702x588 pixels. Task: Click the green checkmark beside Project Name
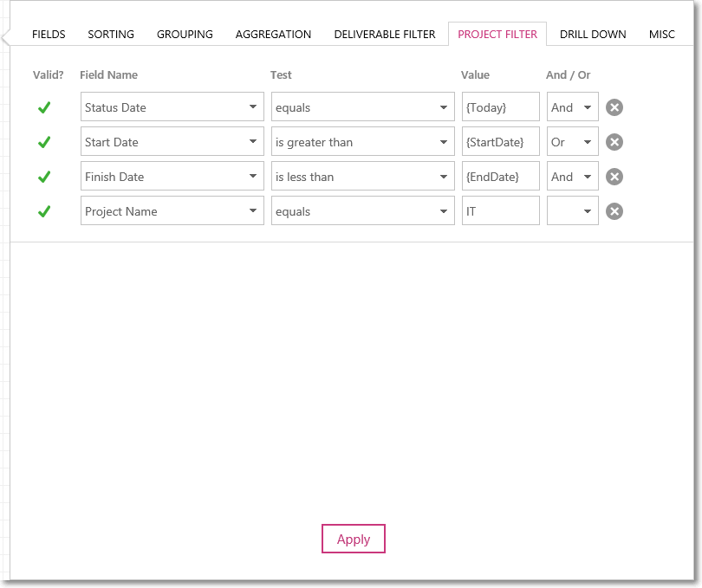click(44, 211)
